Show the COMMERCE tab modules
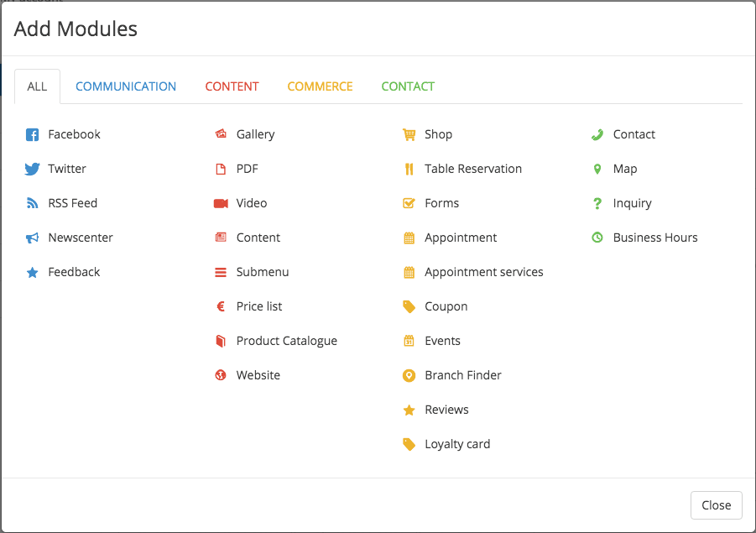Screen dimensions: 756x533 (321, 86)
